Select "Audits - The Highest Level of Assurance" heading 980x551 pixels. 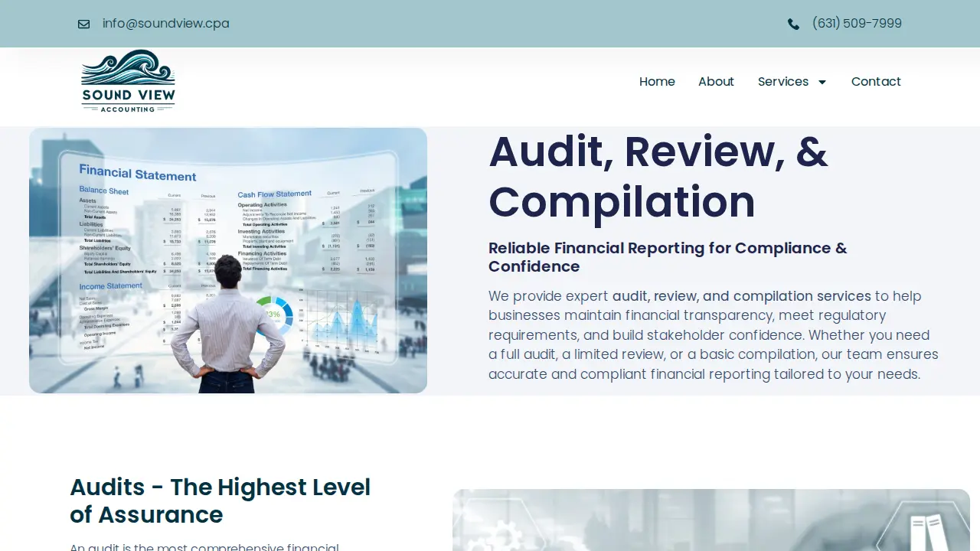click(x=220, y=500)
